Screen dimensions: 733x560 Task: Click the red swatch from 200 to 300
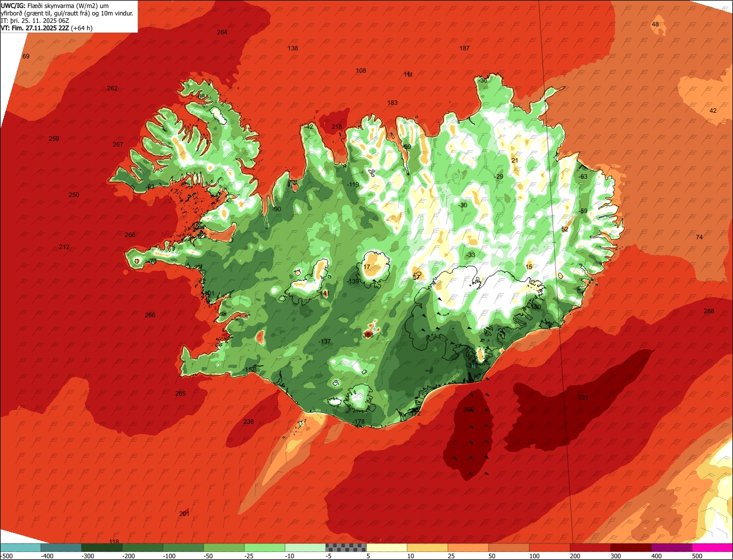tap(589, 547)
